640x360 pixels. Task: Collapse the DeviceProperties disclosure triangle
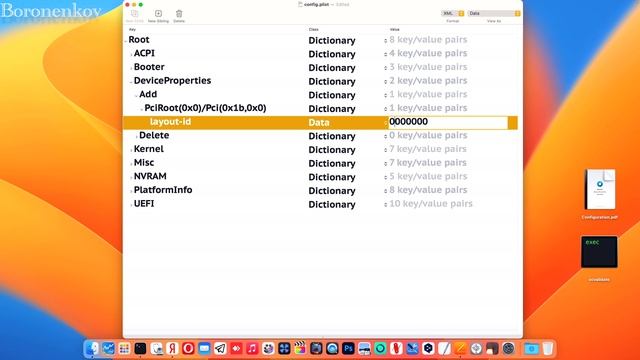131,82
